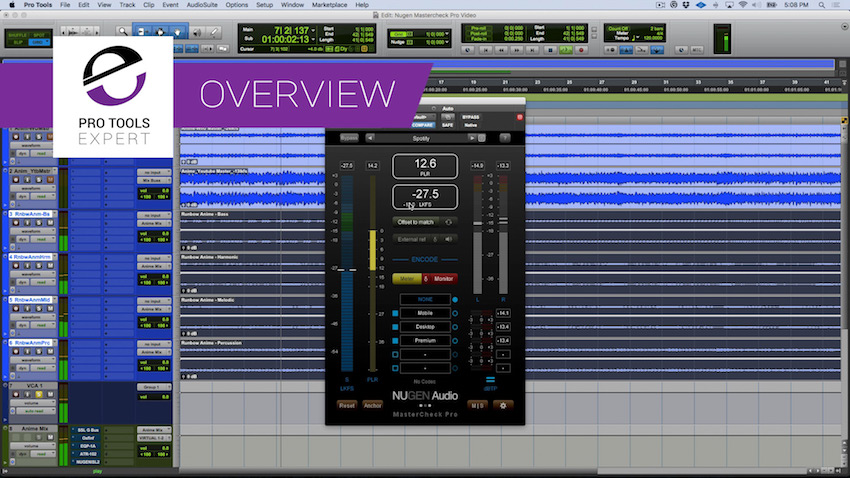This screenshot has height=478, width=850.
Task: Go to next preset in MasterCheck
Action: click(472, 138)
